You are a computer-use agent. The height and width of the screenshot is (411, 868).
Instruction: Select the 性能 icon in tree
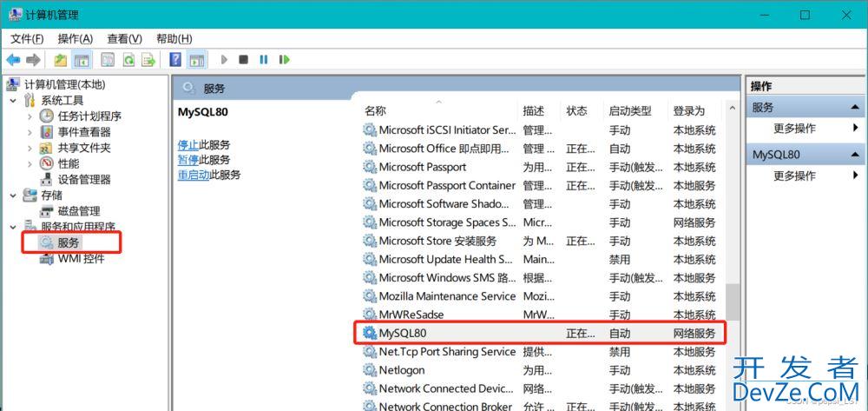pos(47,164)
